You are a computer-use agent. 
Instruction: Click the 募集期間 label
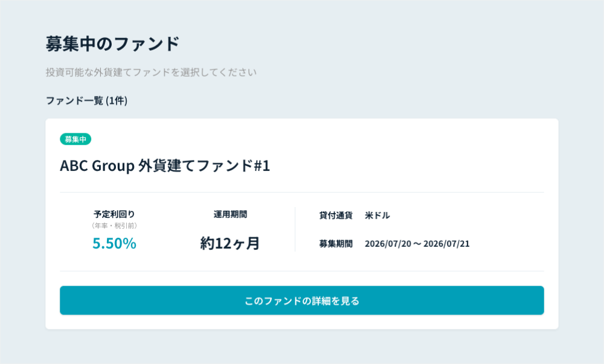(x=335, y=243)
